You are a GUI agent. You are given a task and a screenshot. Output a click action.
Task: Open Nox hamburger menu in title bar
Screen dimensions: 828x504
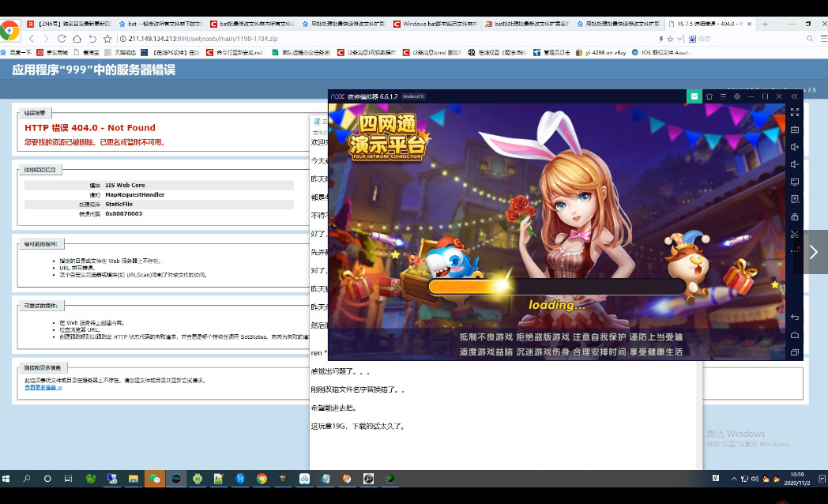coord(723,96)
